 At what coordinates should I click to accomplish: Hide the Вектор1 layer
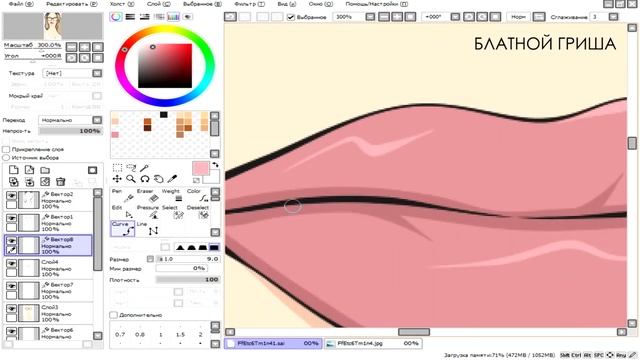click(x=11, y=218)
